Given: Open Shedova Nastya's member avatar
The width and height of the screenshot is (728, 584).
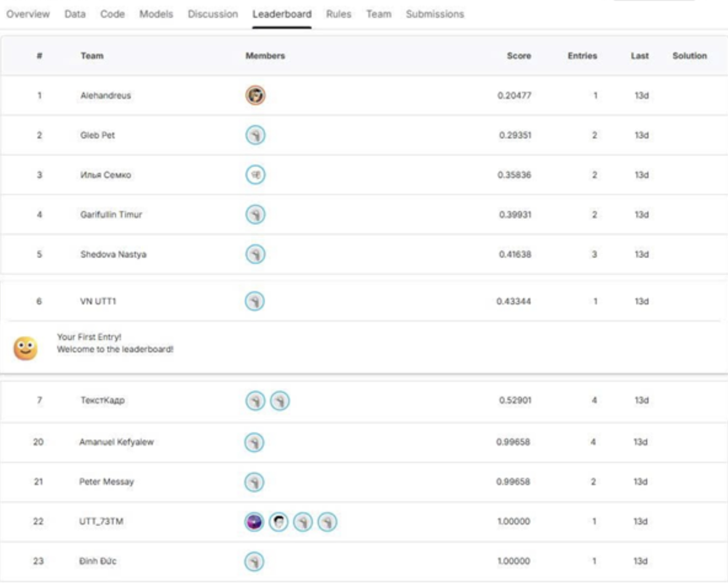Looking at the screenshot, I should [x=255, y=254].
